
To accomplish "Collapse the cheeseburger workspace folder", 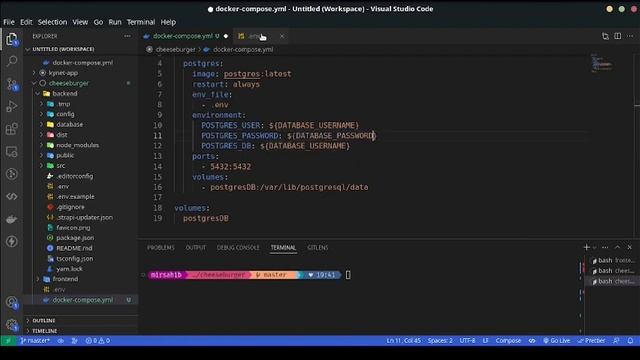I will point(34,83).
